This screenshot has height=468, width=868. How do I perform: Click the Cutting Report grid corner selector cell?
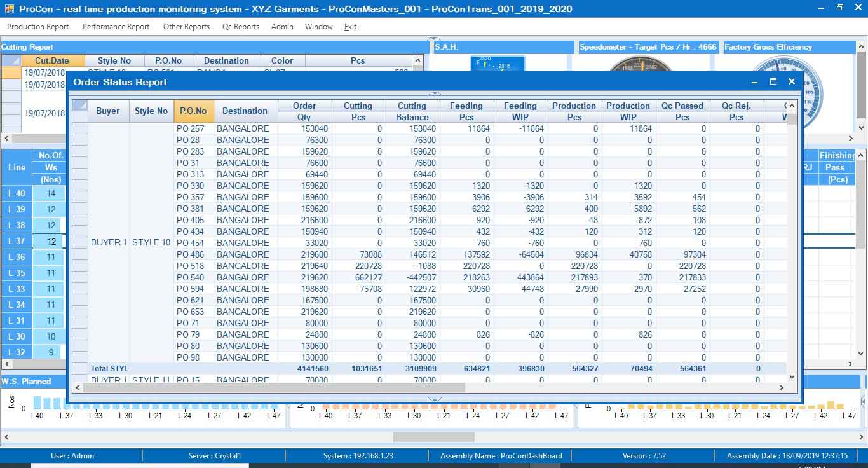(10, 60)
